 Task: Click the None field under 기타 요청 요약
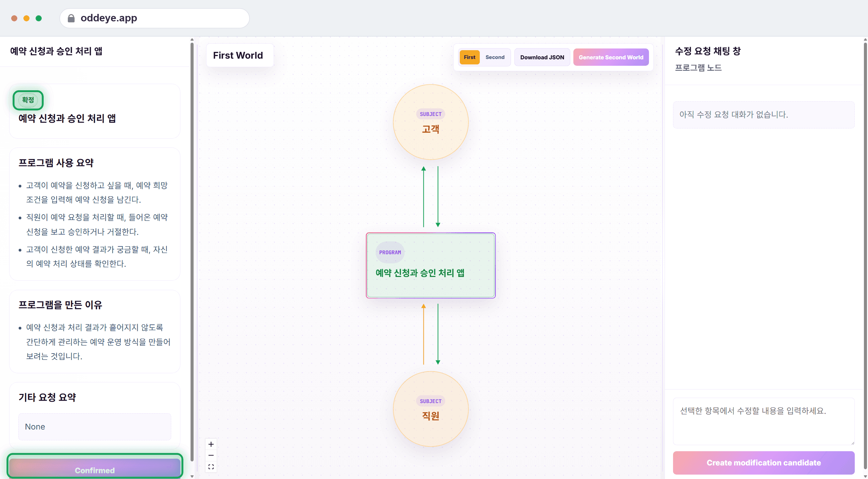click(x=95, y=426)
